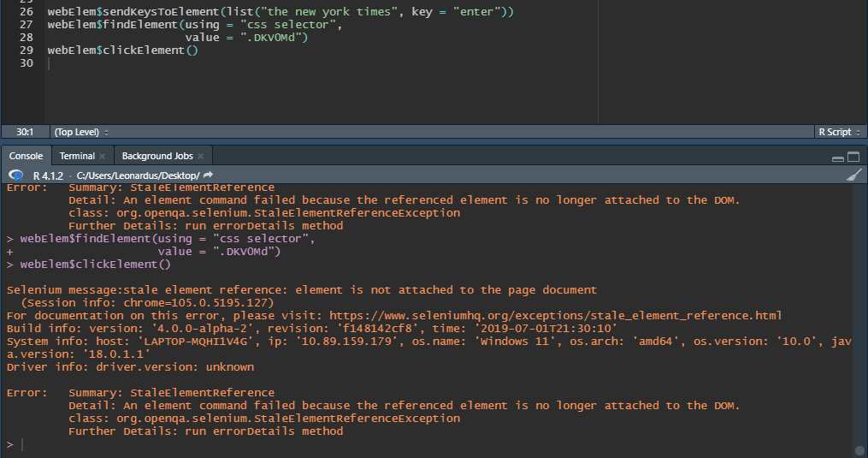
Task: Open the (Top Level) scope dropdown
Action: tap(81, 132)
